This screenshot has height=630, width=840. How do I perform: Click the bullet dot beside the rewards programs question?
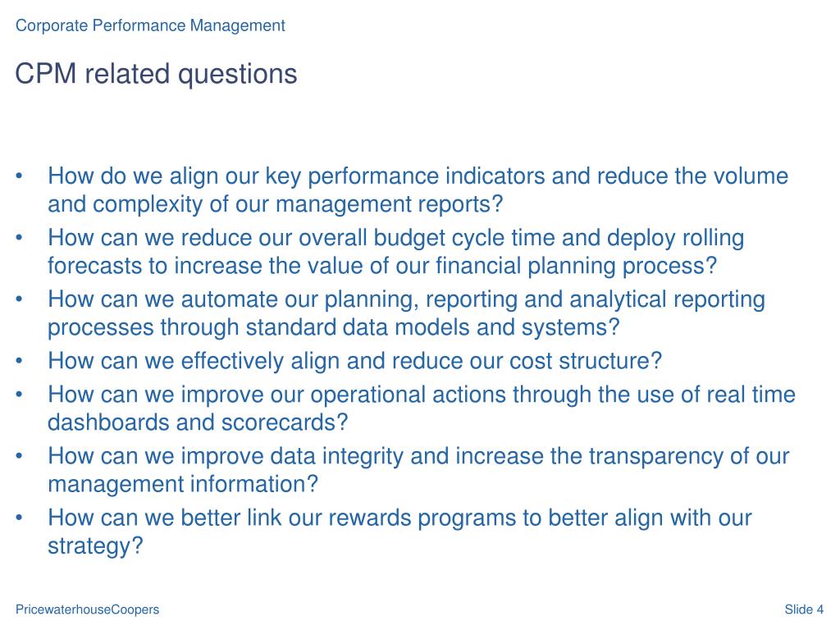pyautogui.click(x=20, y=518)
